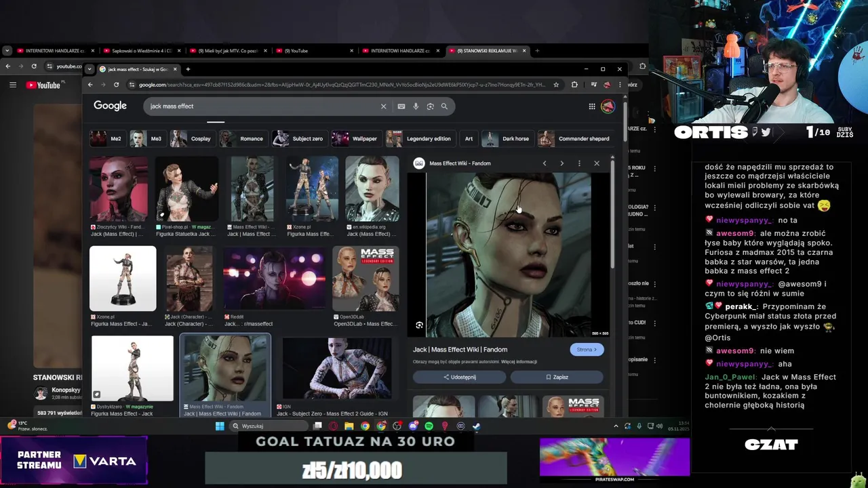Viewport: 868px width, 488px height.
Task: Open the YouTube hamburger menu in back window
Action: coord(12,85)
